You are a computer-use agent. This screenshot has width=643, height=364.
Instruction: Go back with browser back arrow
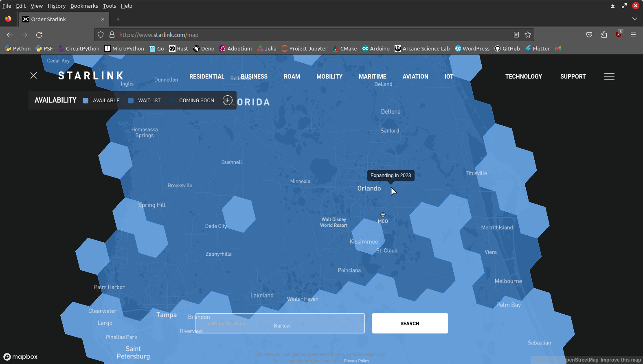coord(10,35)
